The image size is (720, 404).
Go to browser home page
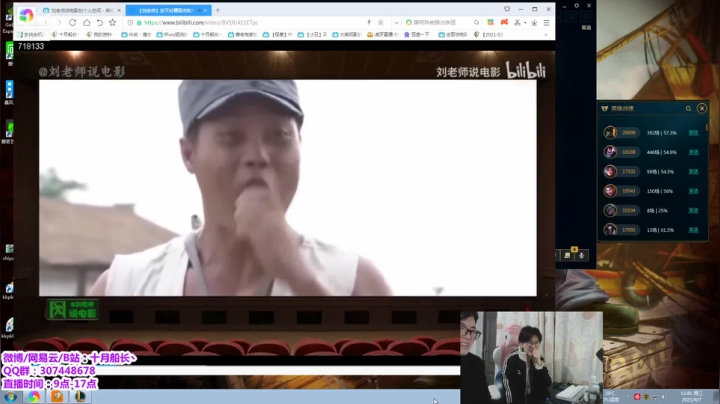[x=86, y=22]
